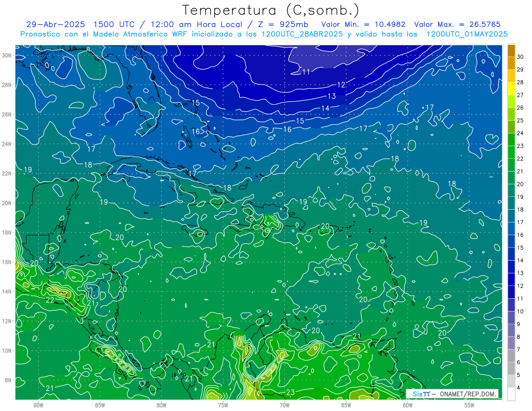Click the yellow swatch between scale 27 and 28
Image resolution: width=532 pixels, height=411 pixels.
click(511, 89)
